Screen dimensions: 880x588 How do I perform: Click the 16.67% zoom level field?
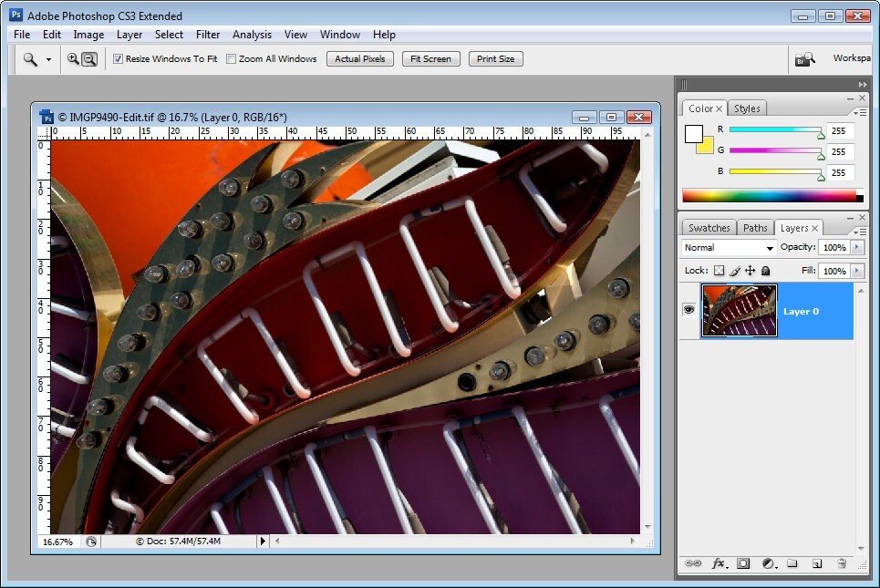tap(57, 542)
